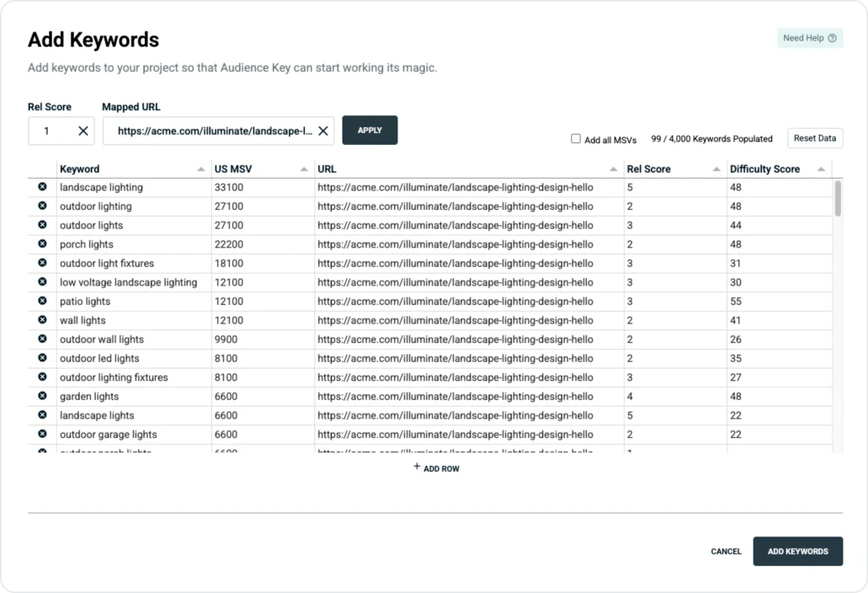Remove the "wall lights" keyword row

click(x=42, y=320)
